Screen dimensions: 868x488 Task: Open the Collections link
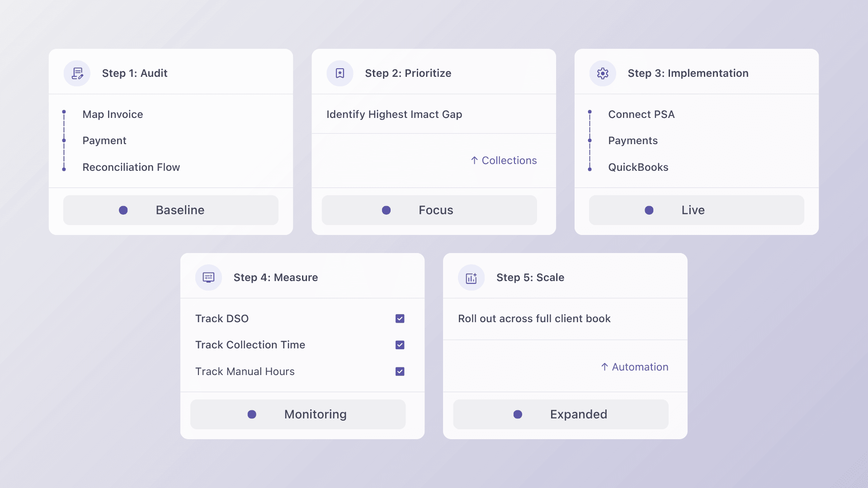point(509,160)
